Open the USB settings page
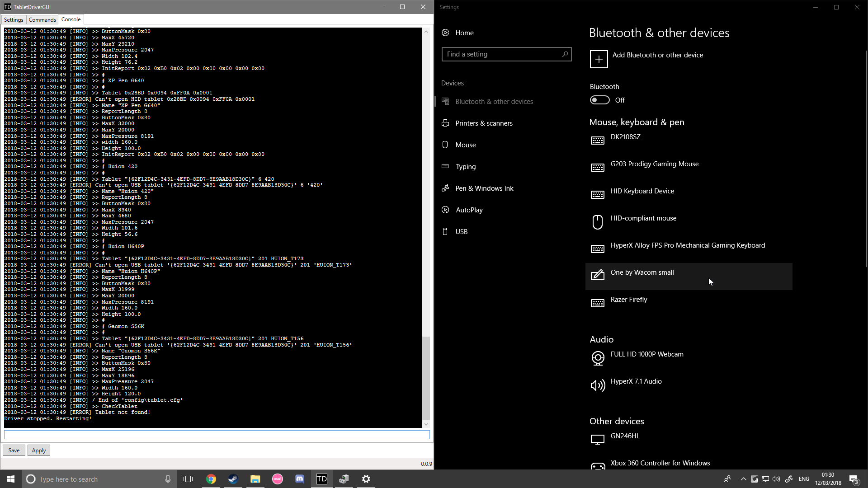868x488 pixels. coord(461,232)
